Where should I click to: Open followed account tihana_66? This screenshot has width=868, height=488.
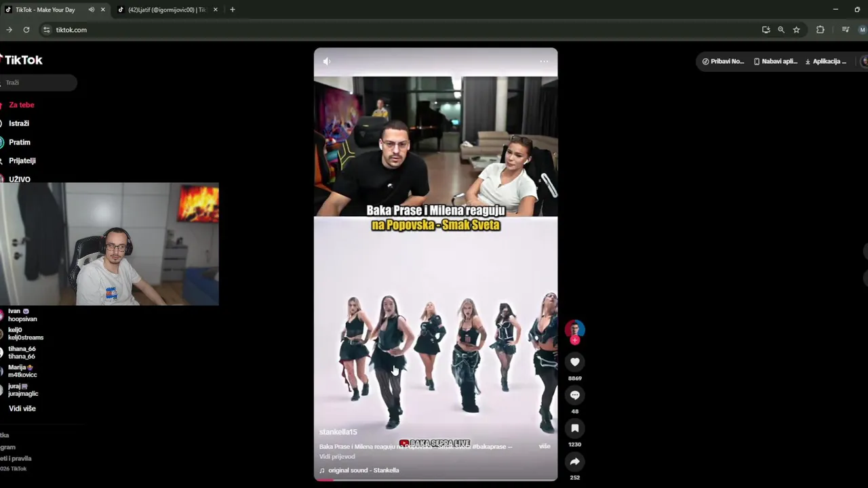point(22,352)
